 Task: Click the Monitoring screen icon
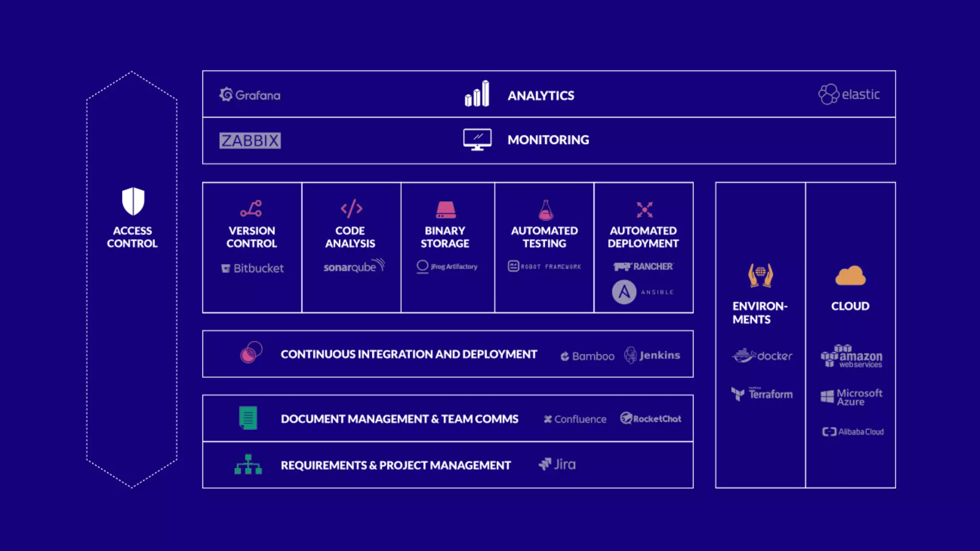(477, 140)
